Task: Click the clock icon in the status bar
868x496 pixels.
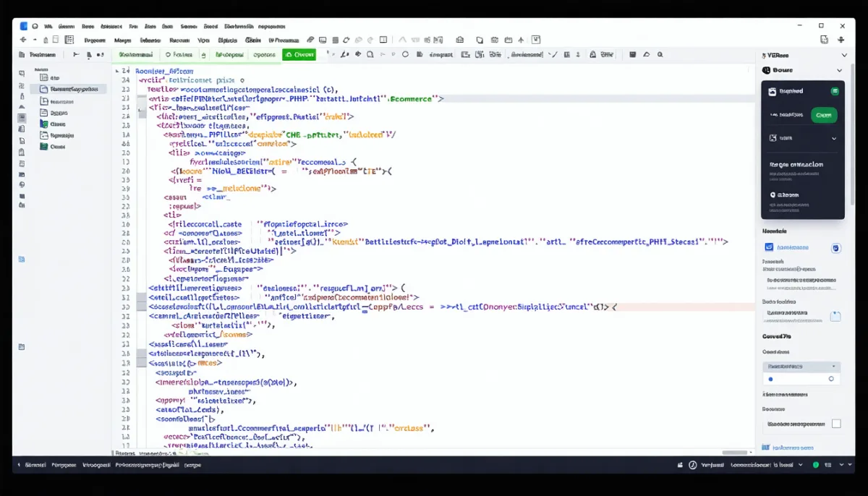Action: point(692,466)
